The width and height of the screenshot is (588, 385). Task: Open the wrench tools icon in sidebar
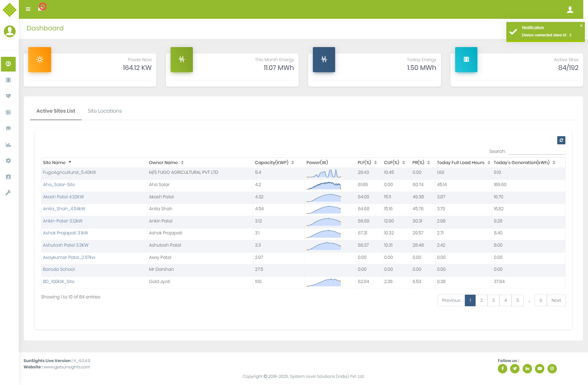click(x=8, y=193)
